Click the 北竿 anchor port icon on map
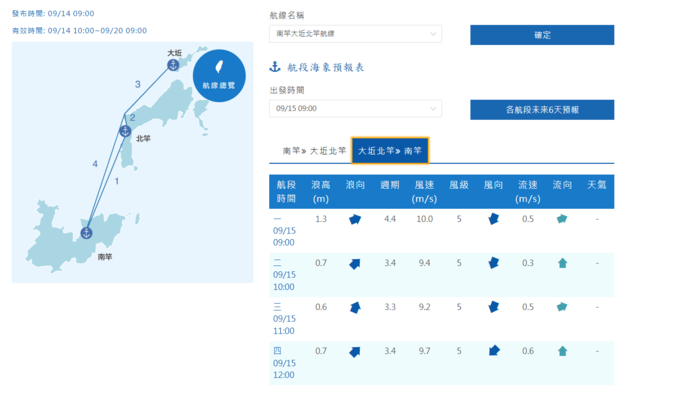Image resolution: width=700 pixels, height=397 pixels. point(125,131)
